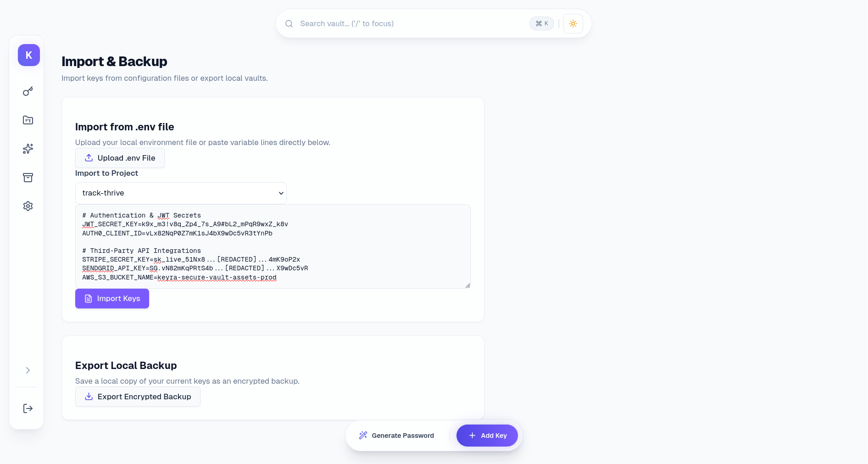Toggle light theme with sun icon
Viewport: 868px width, 464px height.
click(x=573, y=23)
